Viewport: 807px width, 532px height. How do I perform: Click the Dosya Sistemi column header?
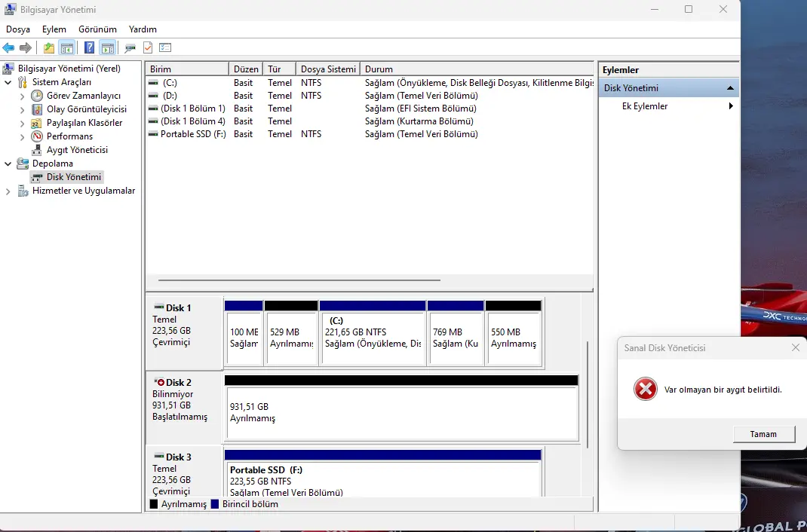[328, 69]
